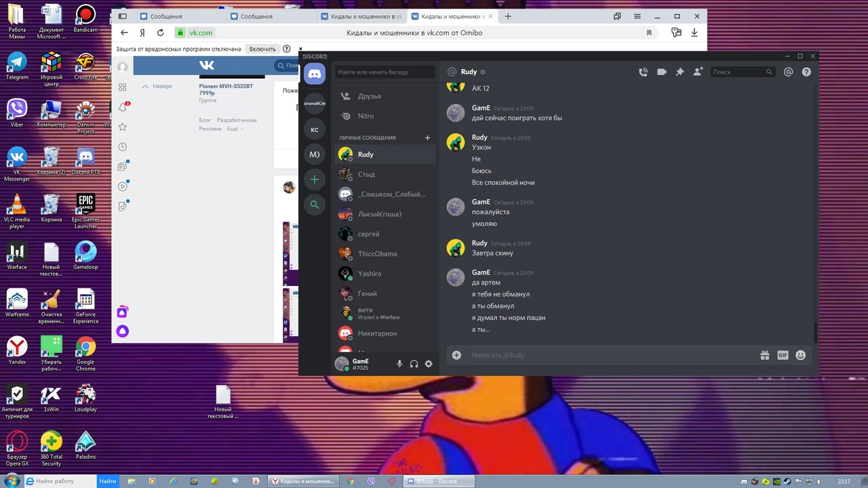Toggle headphones deafen in Discord
Screen dimensions: 868x488
click(414, 364)
